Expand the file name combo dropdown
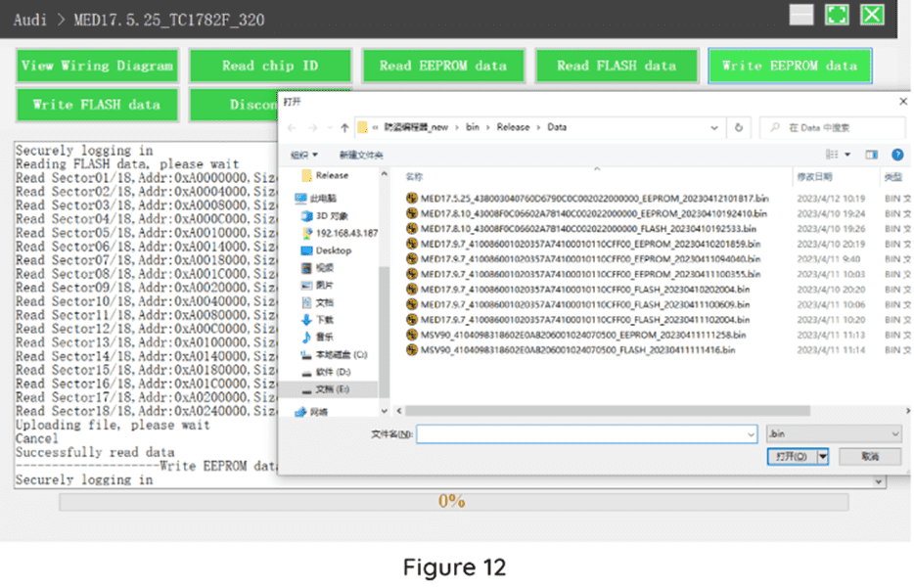 point(751,434)
